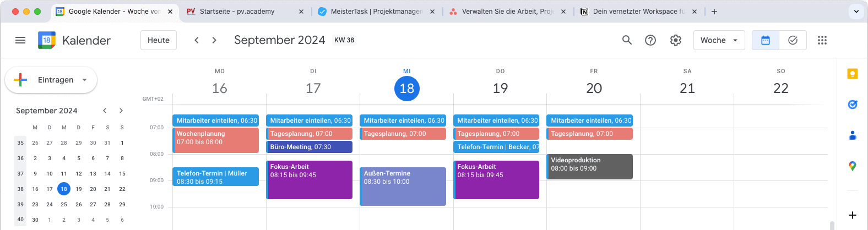The image size is (868, 230).
Task: Expand the Eintragen create dropdown
Action: tap(84, 80)
